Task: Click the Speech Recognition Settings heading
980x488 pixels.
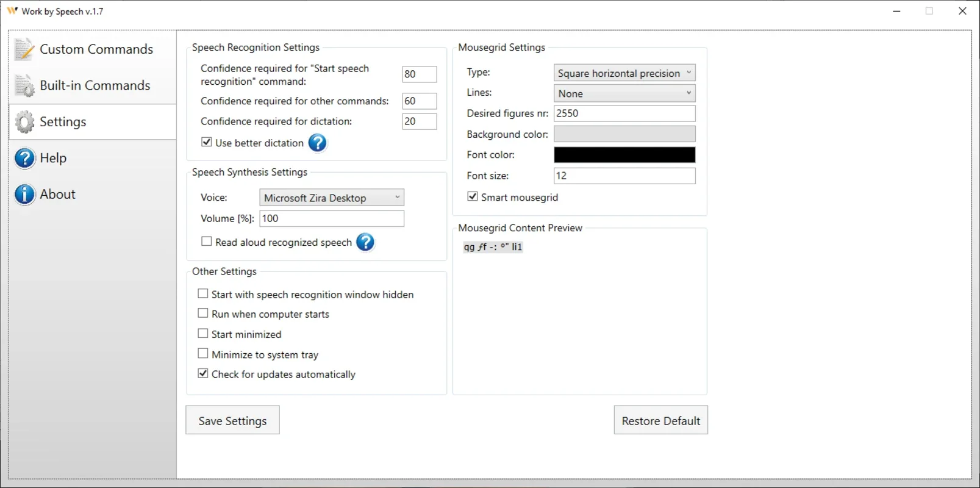Action: (x=256, y=48)
